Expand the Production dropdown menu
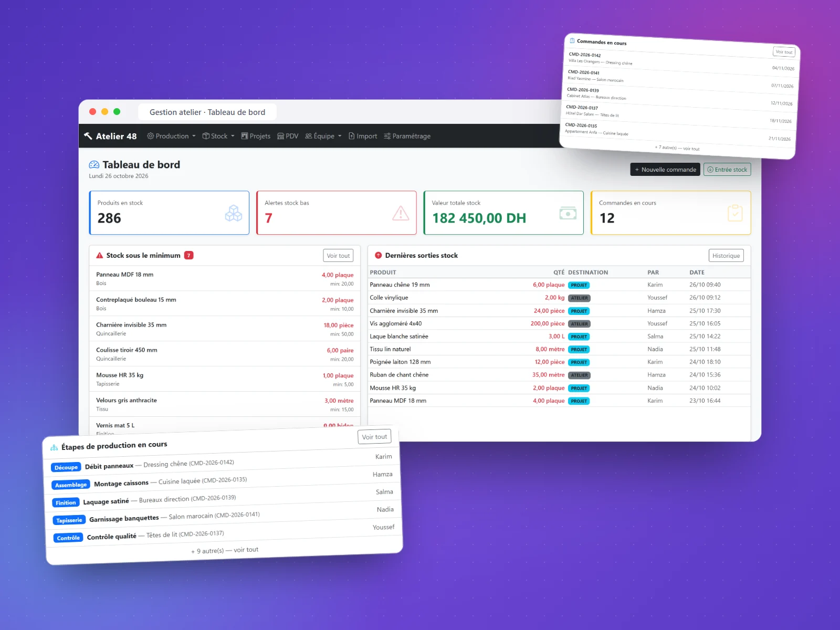 [x=172, y=136]
